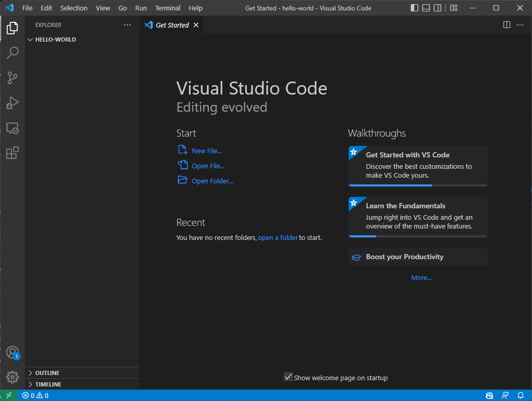Open the File menu
This screenshot has width=532, height=401.
click(x=28, y=8)
